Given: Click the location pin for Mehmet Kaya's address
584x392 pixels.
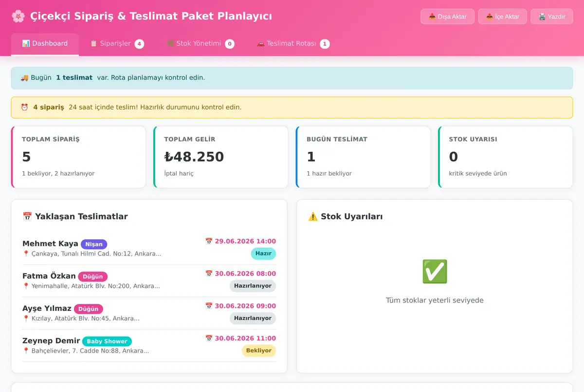Looking at the screenshot, I should pos(26,254).
